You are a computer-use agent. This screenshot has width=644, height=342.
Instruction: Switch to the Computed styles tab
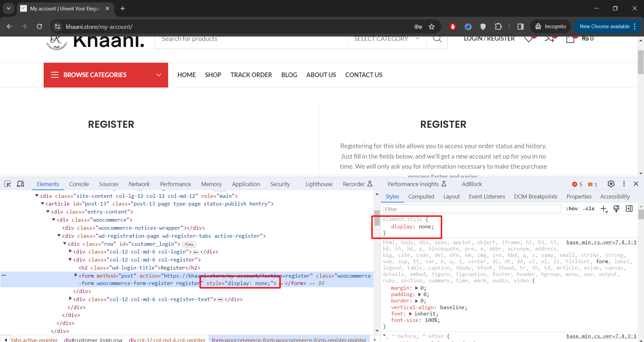[421, 196]
